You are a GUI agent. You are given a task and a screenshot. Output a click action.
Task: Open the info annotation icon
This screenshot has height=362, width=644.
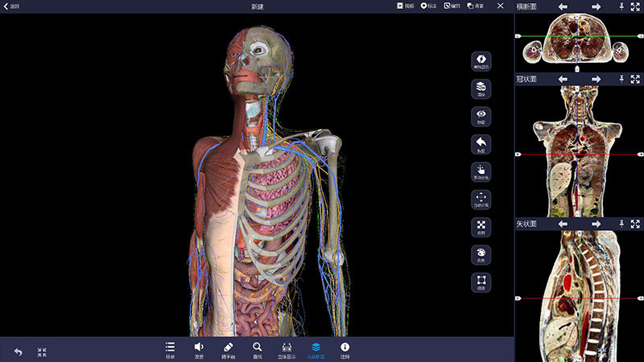(x=345, y=351)
